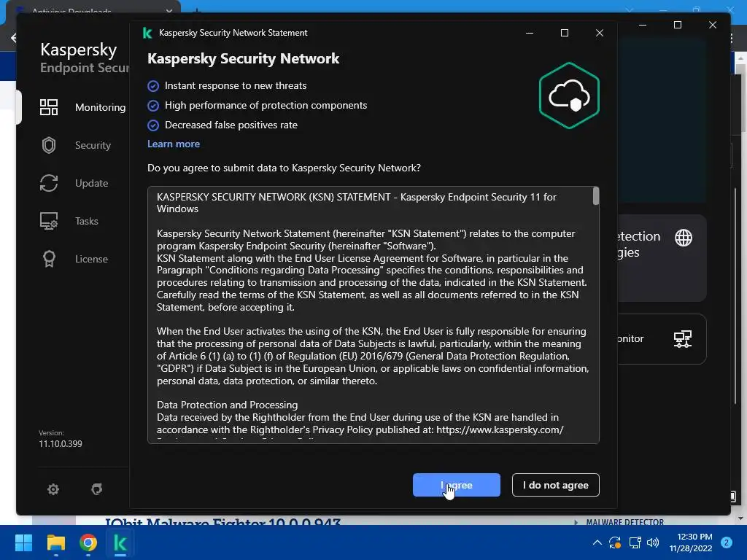Image resolution: width=747 pixels, height=560 pixels.
Task: Open notification badge showing 2
Action: tap(727, 542)
